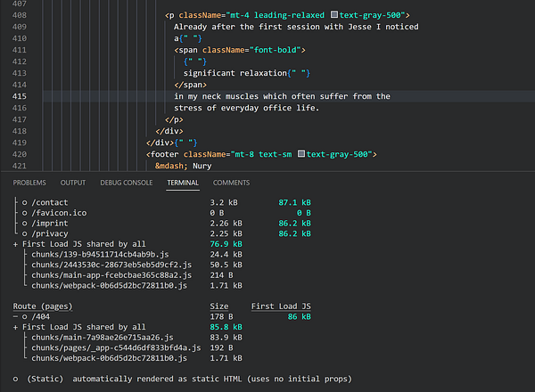Click the /privacy route in terminal output
Image resolution: width=535 pixels, height=392 pixels.
click(50, 234)
